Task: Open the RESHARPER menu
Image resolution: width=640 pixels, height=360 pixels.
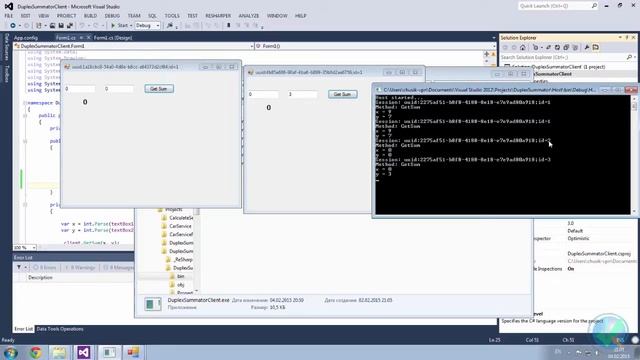Action: (218, 16)
